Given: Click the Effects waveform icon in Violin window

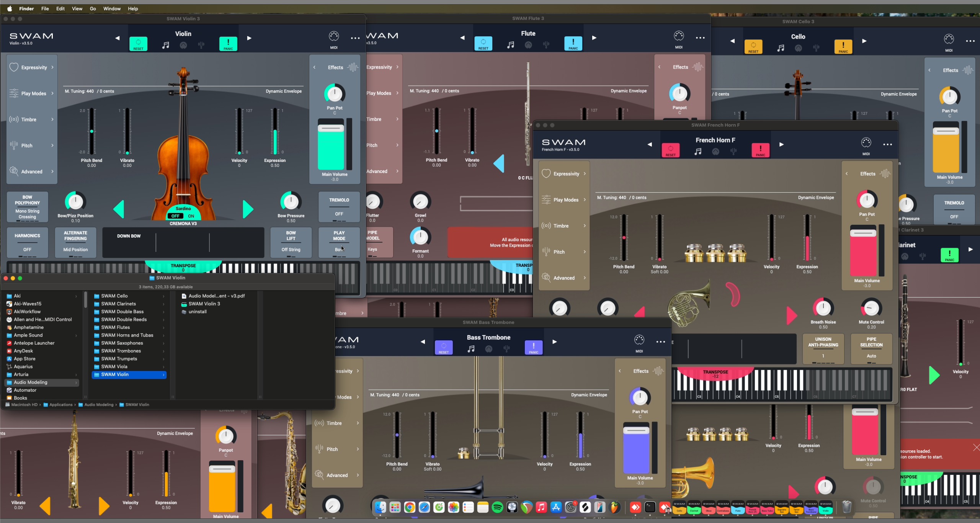Looking at the screenshot, I should point(353,67).
